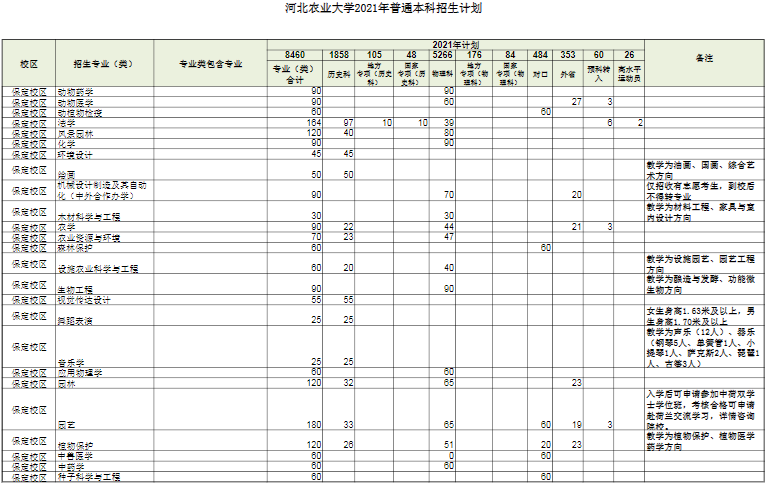Click the 2021年计划 merged header cell
Screen dimensions: 766x484
coord(455,45)
